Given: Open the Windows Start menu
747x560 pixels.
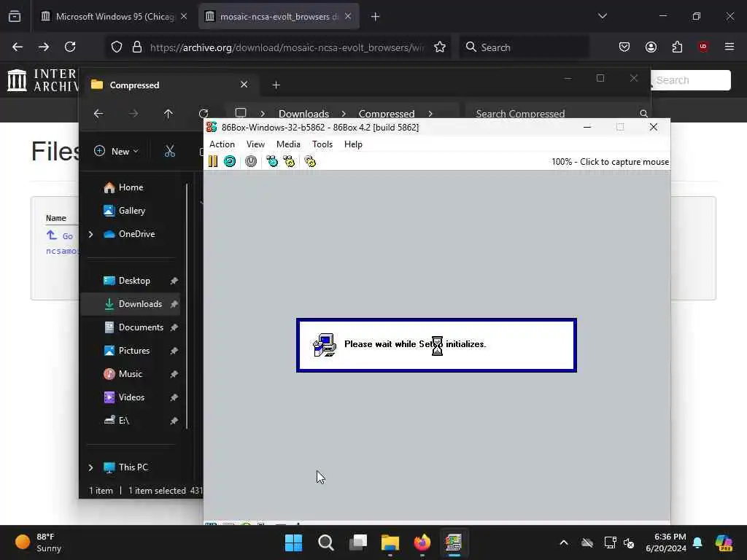Looking at the screenshot, I should (293, 542).
